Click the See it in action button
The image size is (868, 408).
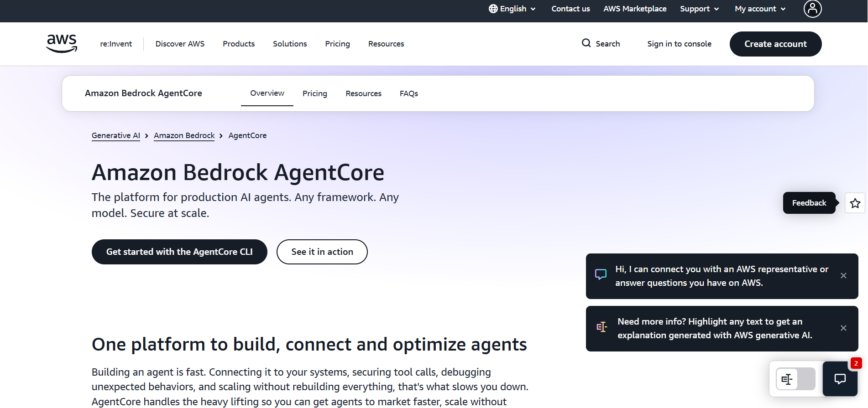point(322,252)
